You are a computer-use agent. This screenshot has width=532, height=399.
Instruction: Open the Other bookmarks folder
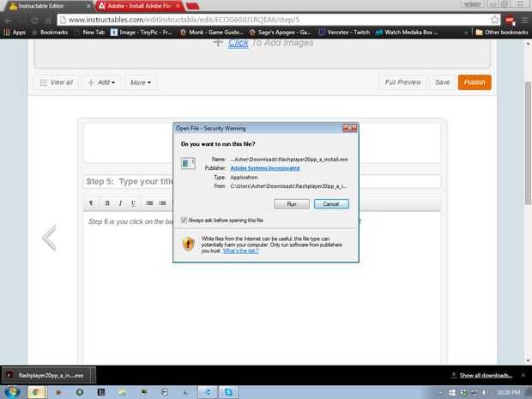(x=502, y=33)
